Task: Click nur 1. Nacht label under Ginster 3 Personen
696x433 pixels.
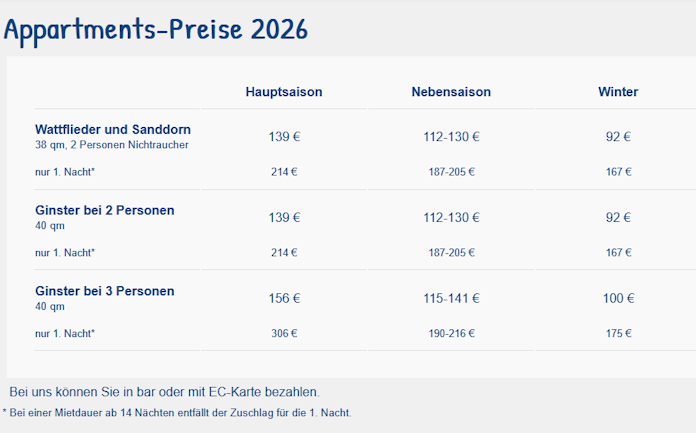Action: click(65, 333)
